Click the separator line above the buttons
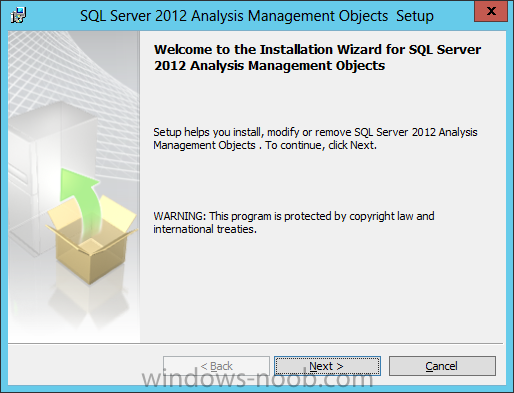Image resolution: width=514 pixels, height=393 pixels. pos(255,343)
